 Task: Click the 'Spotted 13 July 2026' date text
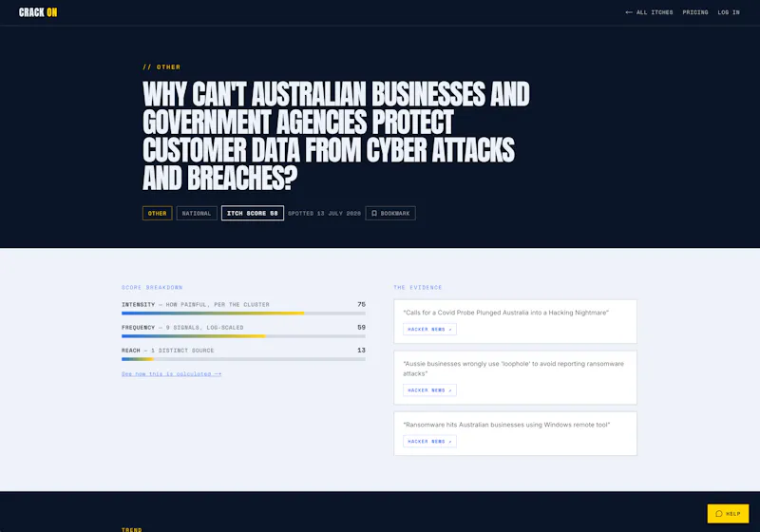[x=324, y=213]
